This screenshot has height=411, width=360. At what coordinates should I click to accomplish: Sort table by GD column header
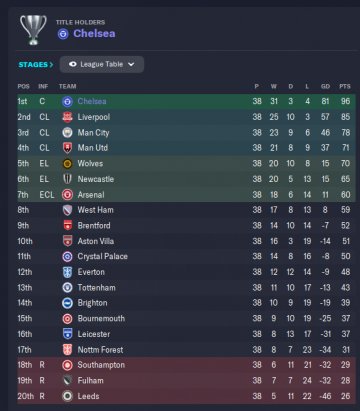point(325,86)
